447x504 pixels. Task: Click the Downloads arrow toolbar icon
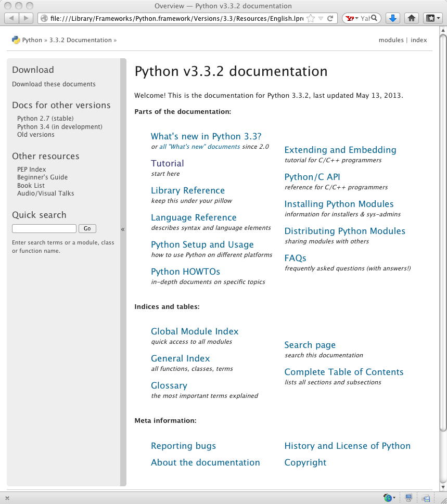point(393,18)
